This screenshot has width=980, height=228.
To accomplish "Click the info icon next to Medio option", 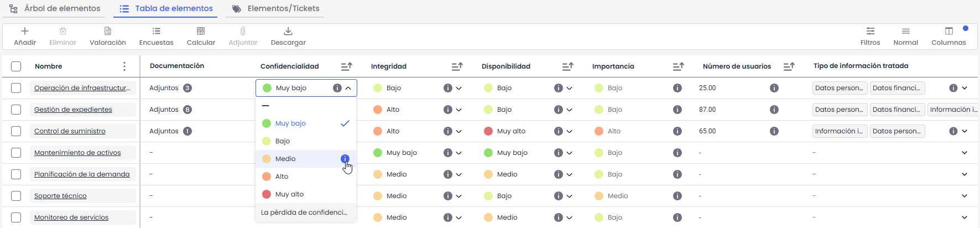I will click(x=345, y=159).
